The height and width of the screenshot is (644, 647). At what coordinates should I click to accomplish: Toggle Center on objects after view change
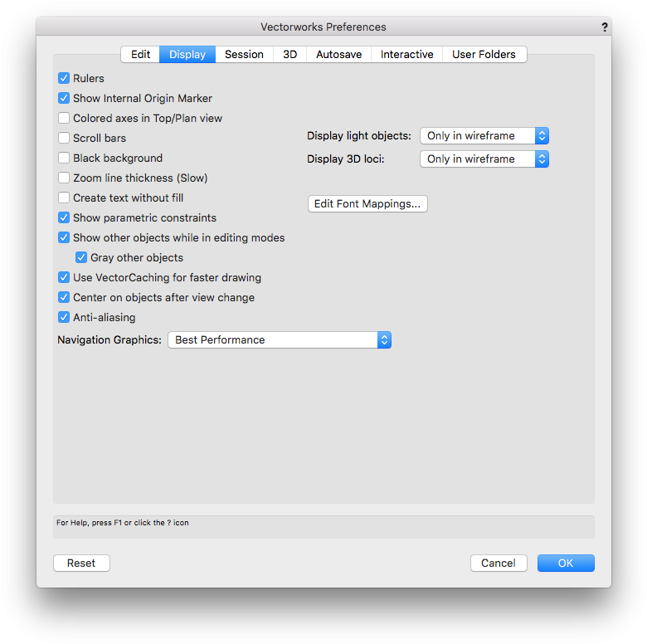tap(64, 297)
